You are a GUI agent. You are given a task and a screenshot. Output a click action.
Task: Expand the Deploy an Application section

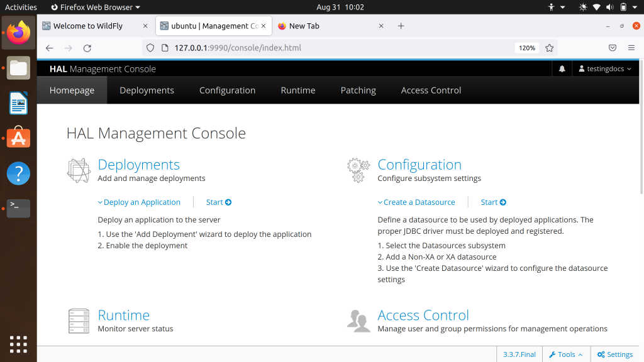[x=139, y=202]
